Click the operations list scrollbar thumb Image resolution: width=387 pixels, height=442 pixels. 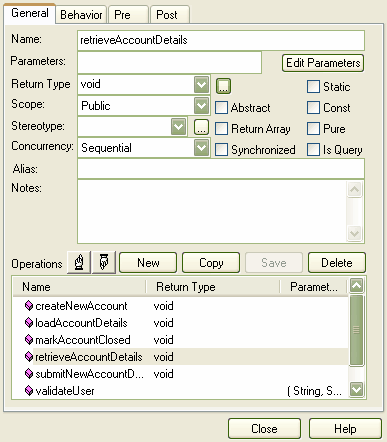[356, 330]
